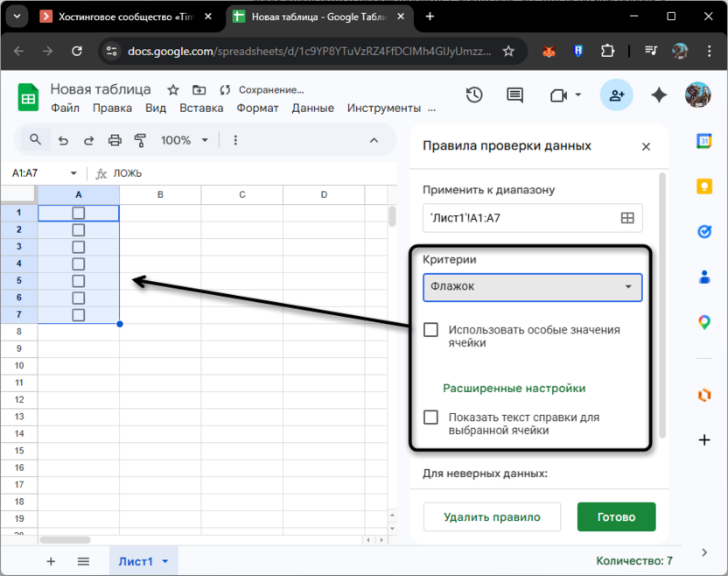
Task: Open the zoom level 100% dropdown
Action: (x=184, y=139)
